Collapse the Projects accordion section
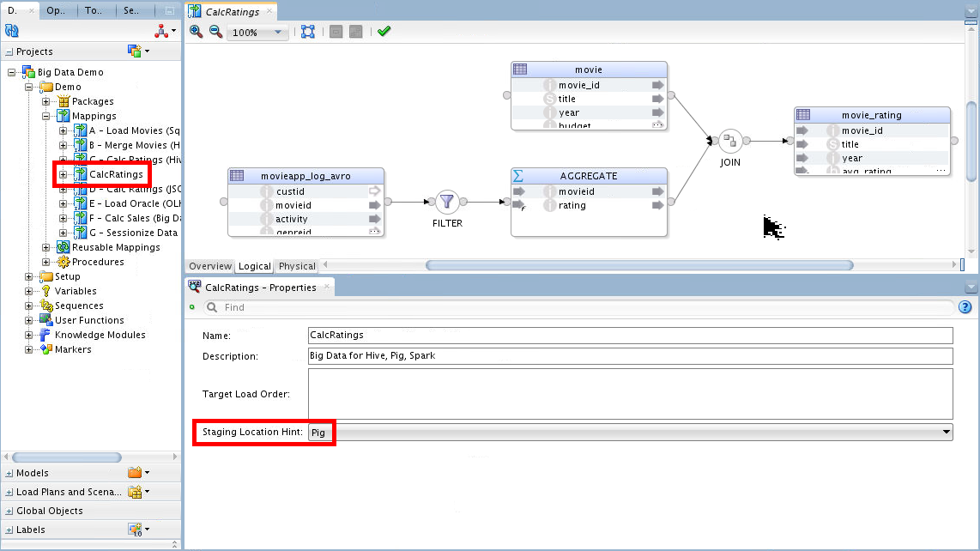Image resolution: width=980 pixels, height=551 pixels. [x=9, y=51]
